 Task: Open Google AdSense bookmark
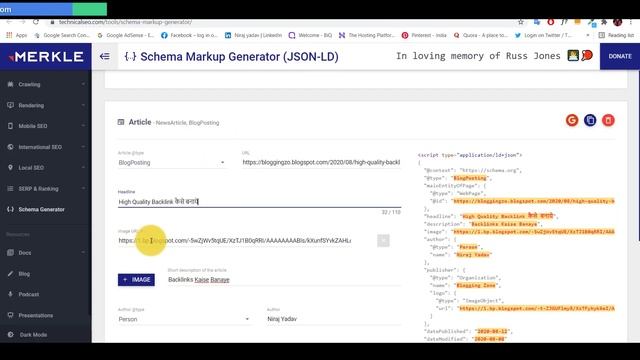click(x=126, y=36)
